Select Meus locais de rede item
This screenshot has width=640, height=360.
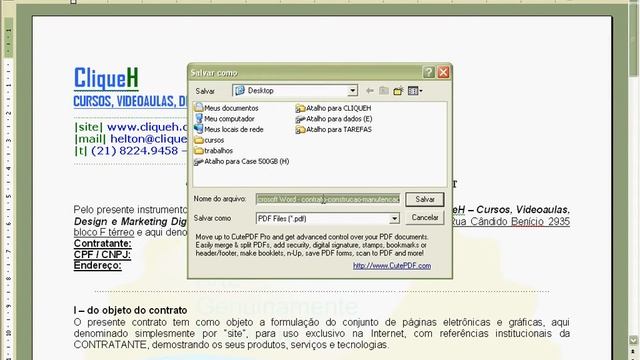tap(229, 129)
